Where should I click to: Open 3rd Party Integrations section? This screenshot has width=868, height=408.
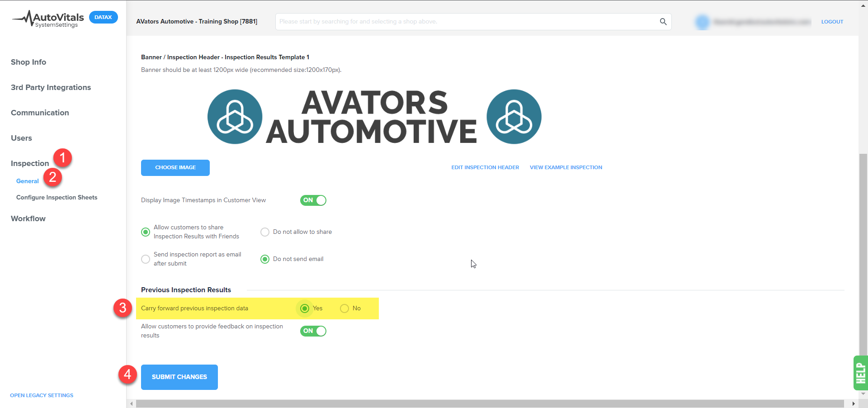(x=51, y=87)
